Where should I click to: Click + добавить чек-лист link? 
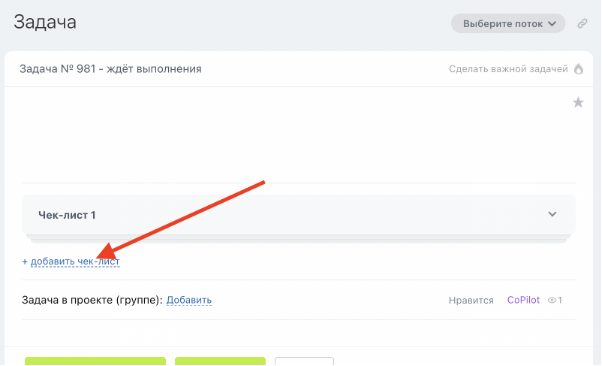click(71, 262)
